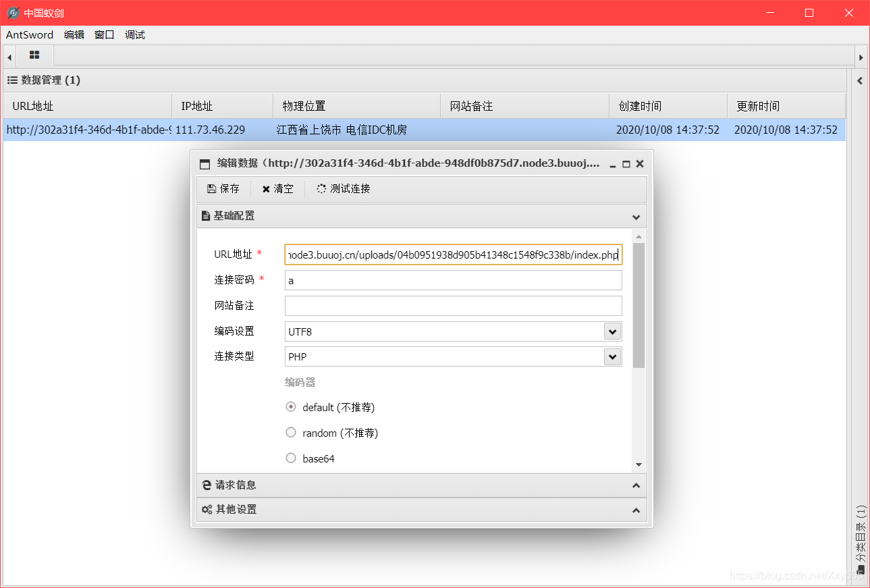This screenshot has width=870, height=588.
Task: Click the 编码器 section label
Action: point(300,382)
